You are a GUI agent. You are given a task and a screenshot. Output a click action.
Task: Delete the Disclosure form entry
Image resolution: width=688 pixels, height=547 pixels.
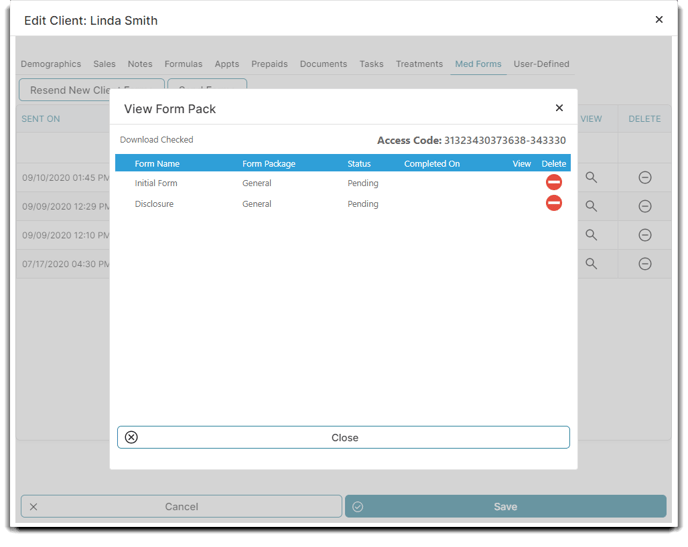553,204
